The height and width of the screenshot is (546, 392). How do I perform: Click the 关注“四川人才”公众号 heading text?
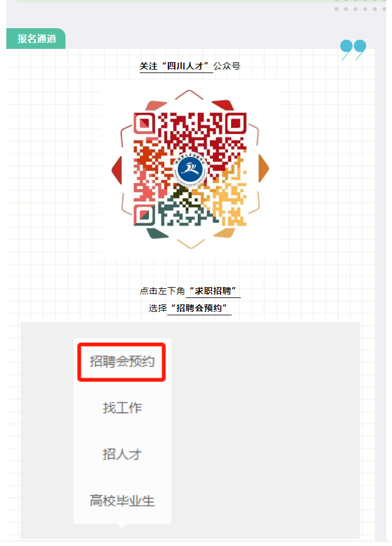coord(190,66)
